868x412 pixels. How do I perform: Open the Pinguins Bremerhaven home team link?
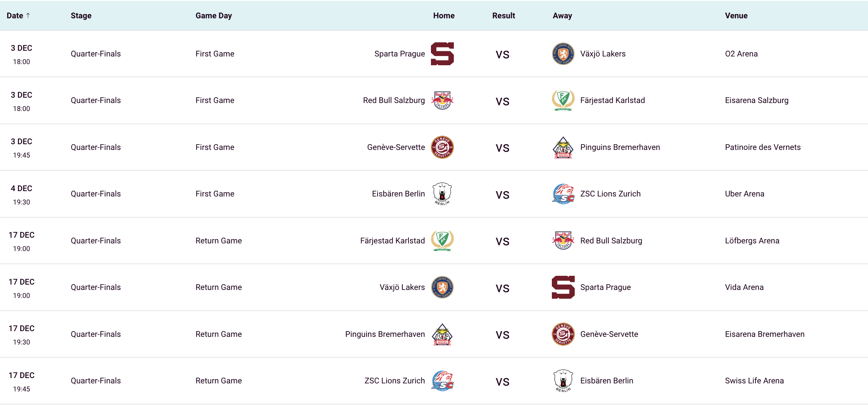click(x=385, y=334)
